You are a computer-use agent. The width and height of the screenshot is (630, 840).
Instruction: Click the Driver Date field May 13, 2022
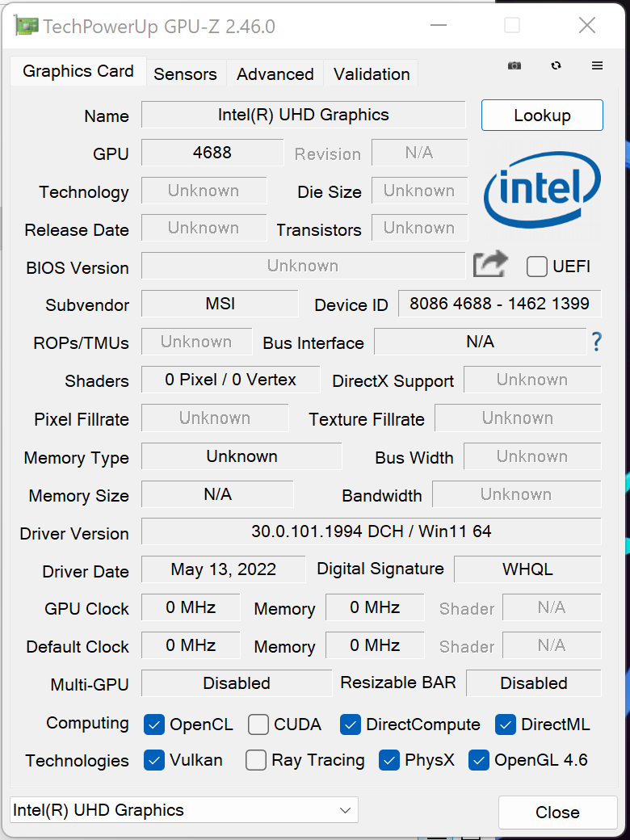224,569
